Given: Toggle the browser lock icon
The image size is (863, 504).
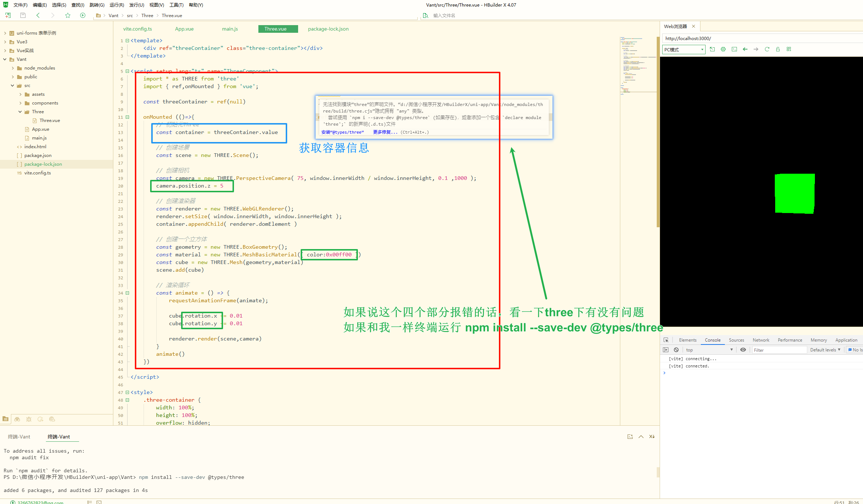Looking at the screenshot, I should (x=778, y=49).
